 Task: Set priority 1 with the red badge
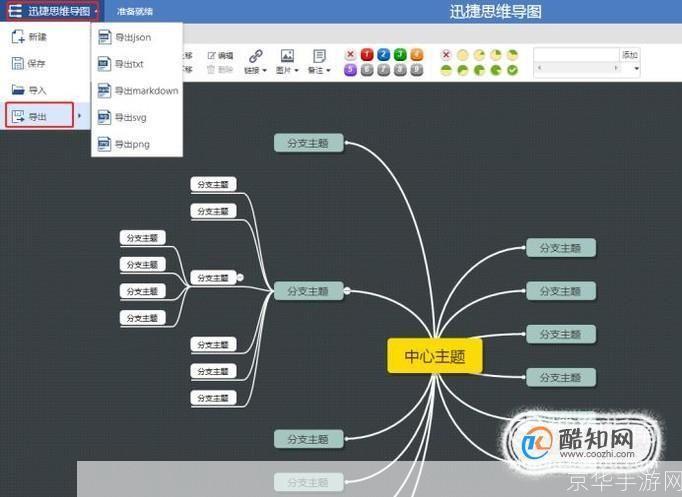click(x=367, y=55)
